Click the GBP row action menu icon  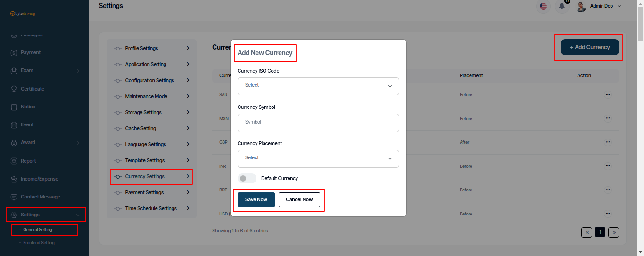[x=608, y=142]
